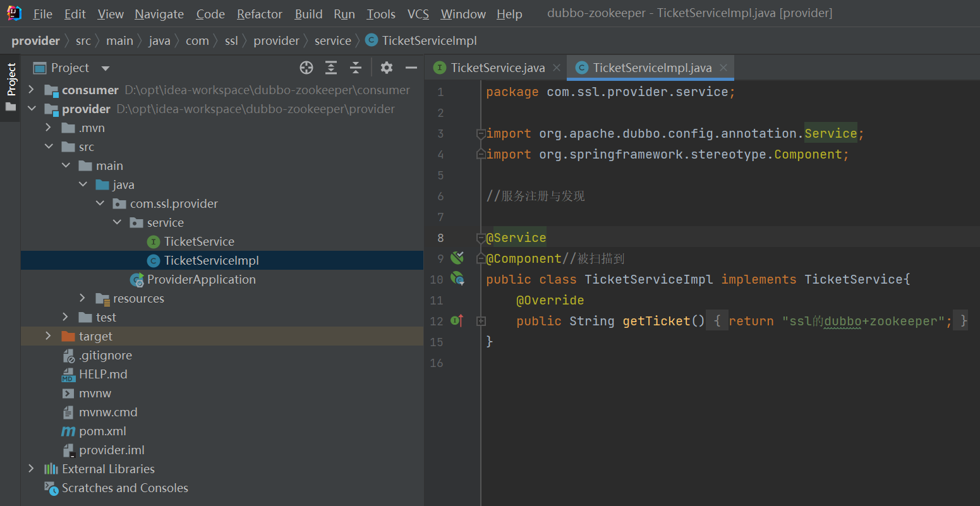The image size is (980, 506).
Task: Expand the resources folder
Action: [83, 298]
